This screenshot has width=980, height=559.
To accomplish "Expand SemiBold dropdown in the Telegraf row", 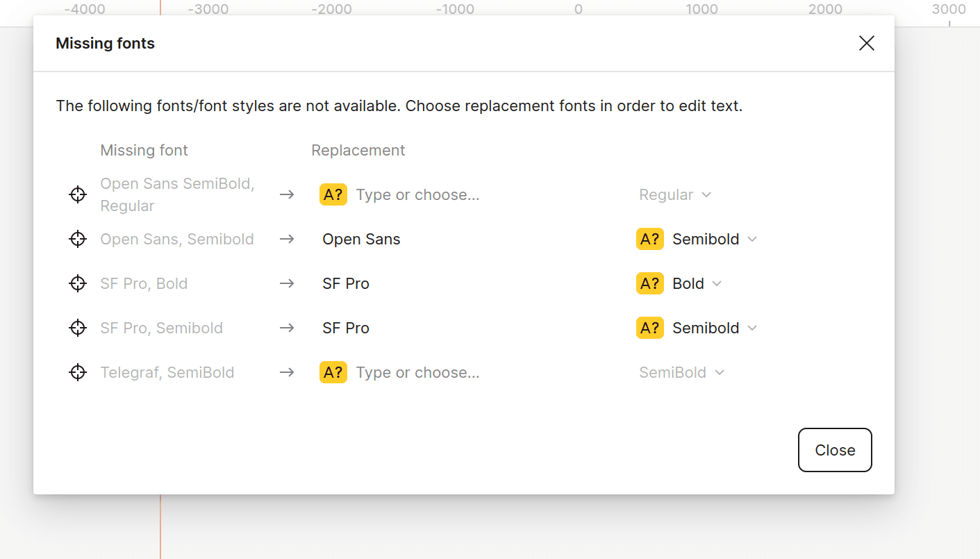I will 681,372.
